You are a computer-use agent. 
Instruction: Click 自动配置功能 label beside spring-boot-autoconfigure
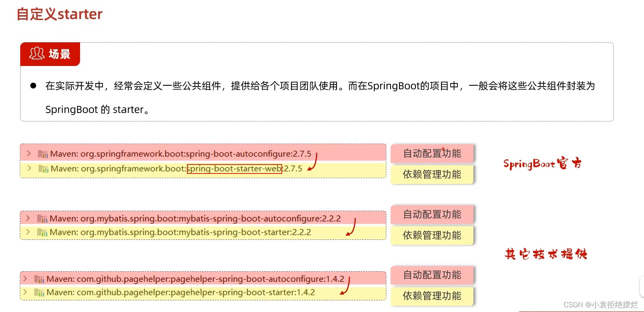coord(432,153)
